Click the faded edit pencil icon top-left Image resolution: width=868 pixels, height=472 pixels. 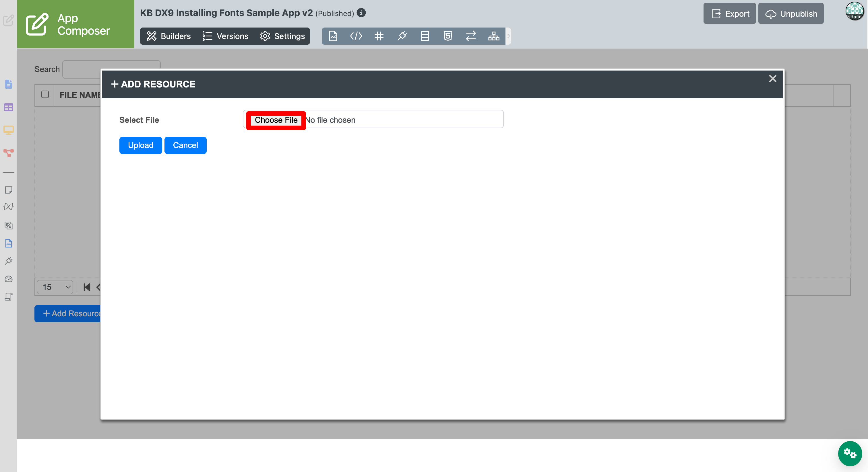8,21
